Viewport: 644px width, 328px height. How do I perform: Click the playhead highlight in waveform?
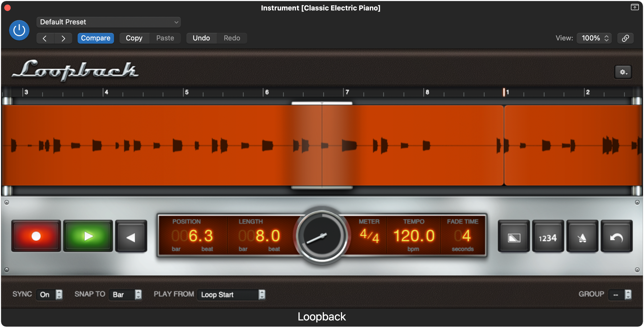coord(322,145)
